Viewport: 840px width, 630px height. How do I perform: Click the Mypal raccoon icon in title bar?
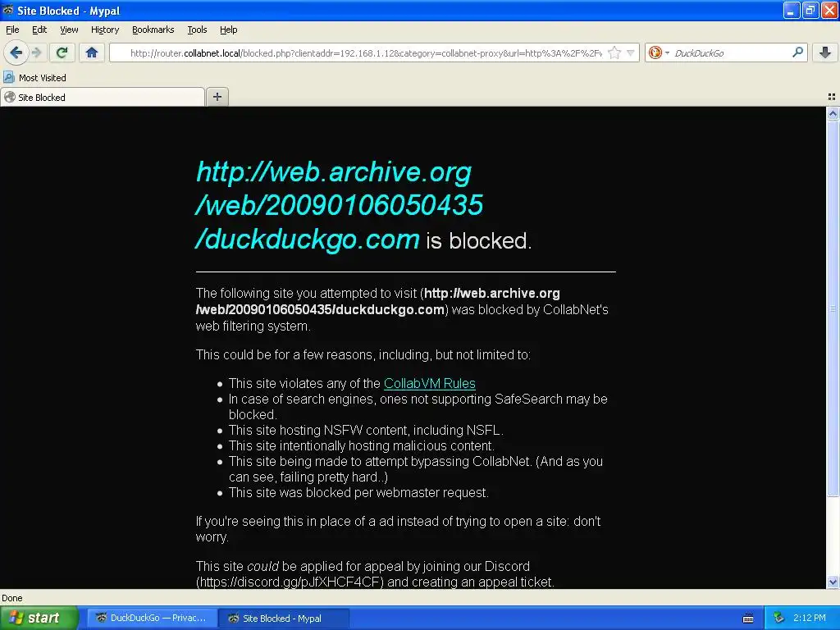tap(7, 10)
